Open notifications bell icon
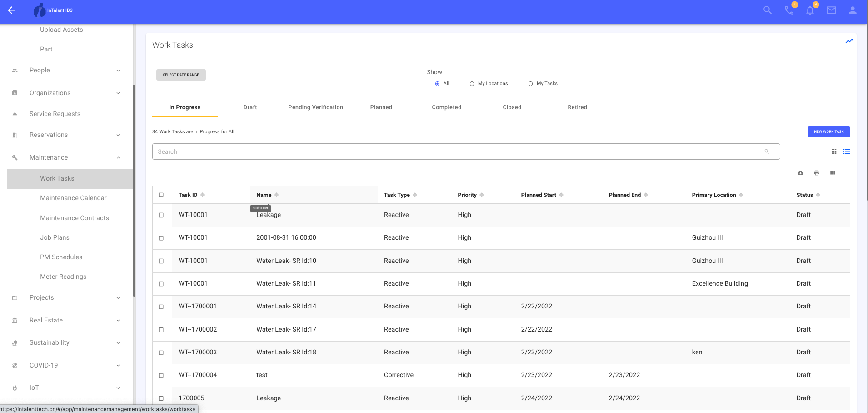Viewport: 868px width, 413px height. pos(810,10)
